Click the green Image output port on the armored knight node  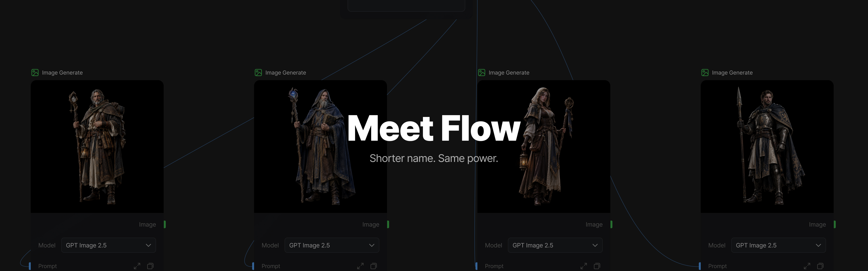(x=835, y=224)
